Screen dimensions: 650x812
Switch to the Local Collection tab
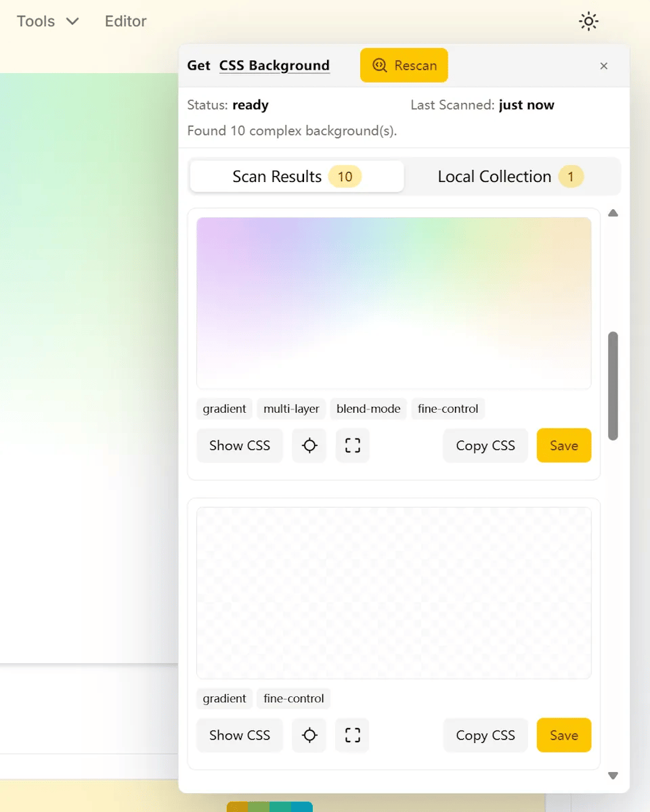513,176
